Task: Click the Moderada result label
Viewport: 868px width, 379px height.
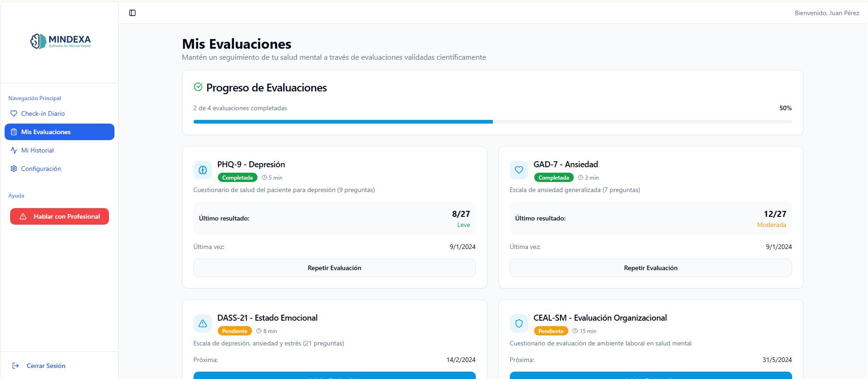Action: click(771, 225)
